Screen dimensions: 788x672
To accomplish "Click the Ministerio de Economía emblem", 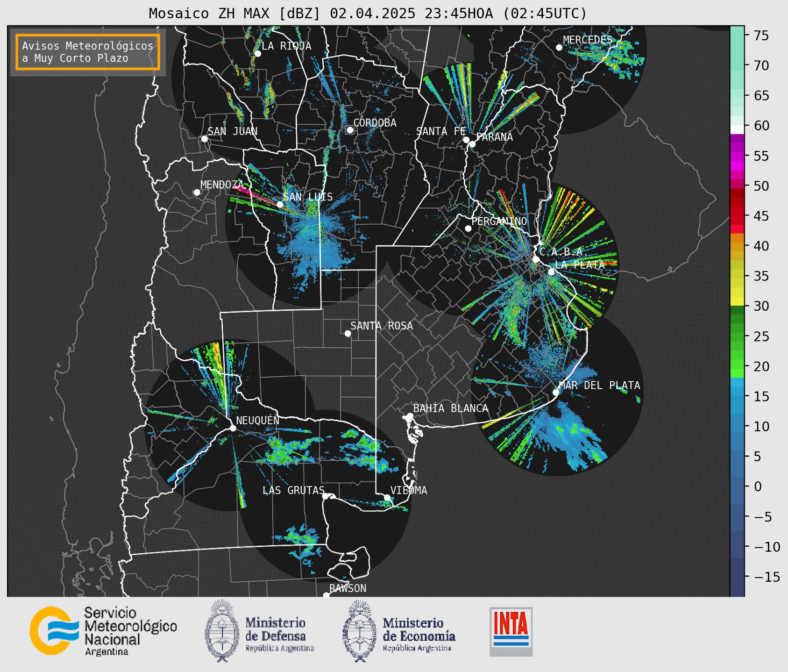I will [x=360, y=631].
